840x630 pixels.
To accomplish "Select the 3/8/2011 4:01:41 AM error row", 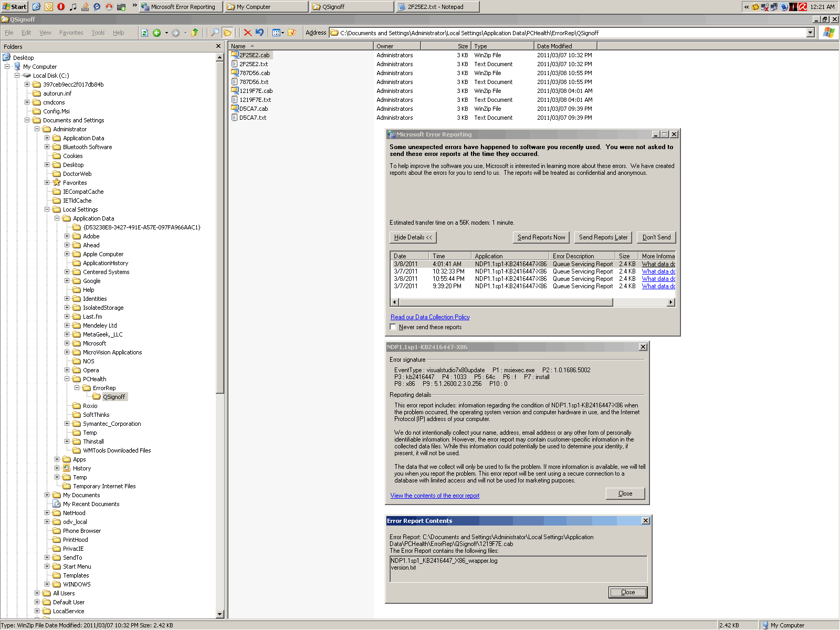I will [533, 264].
